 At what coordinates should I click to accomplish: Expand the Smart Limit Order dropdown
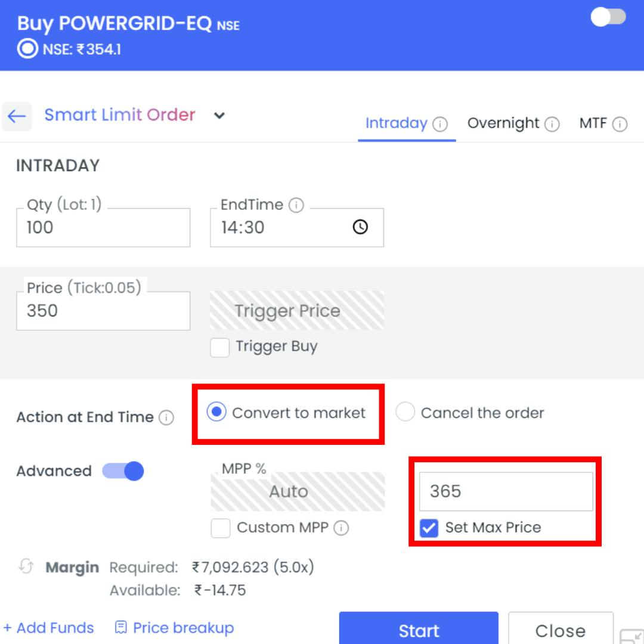(x=219, y=115)
